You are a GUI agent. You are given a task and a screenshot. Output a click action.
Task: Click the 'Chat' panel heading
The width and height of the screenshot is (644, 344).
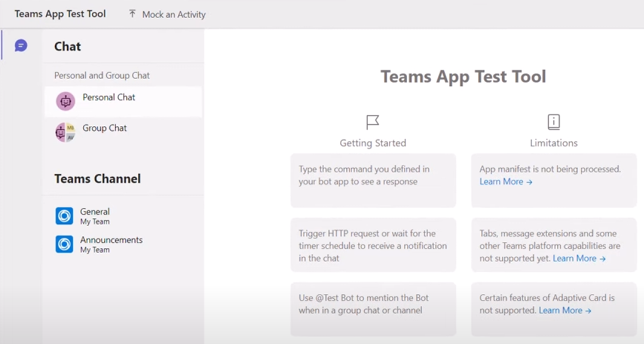(68, 47)
